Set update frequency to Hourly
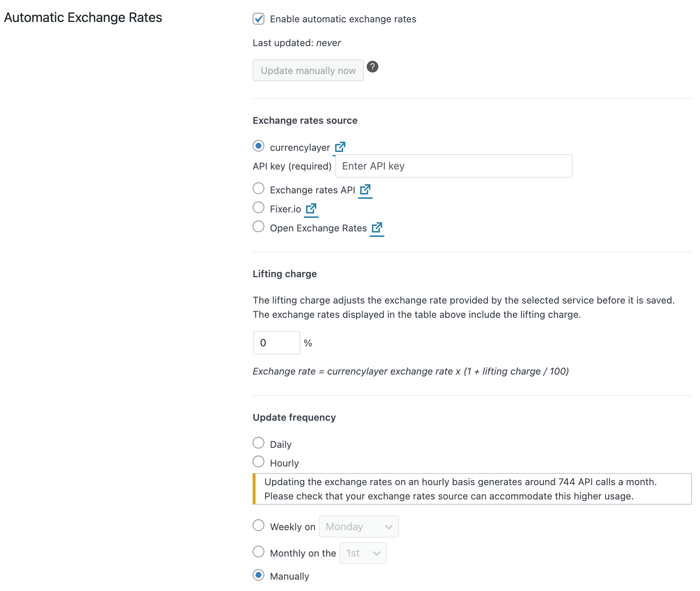 (x=258, y=462)
